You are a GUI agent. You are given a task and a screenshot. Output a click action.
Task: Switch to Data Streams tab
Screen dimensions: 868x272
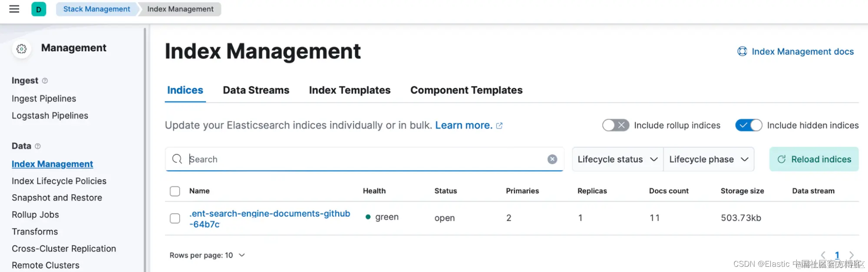point(256,90)
